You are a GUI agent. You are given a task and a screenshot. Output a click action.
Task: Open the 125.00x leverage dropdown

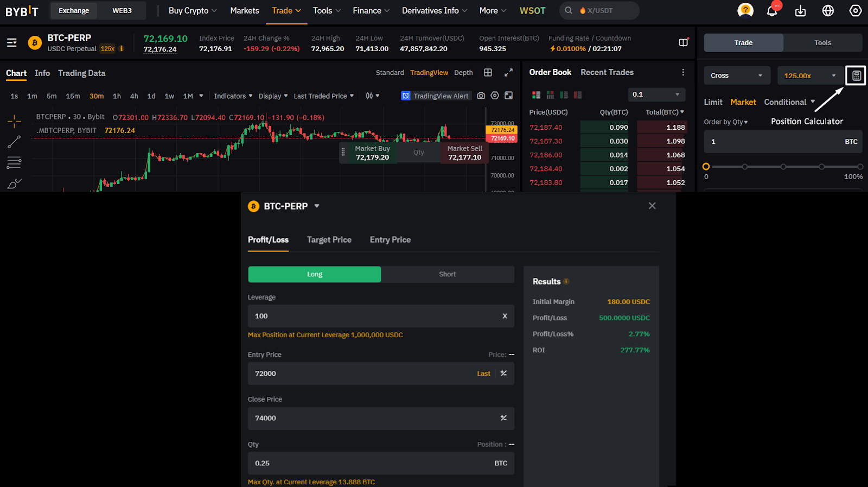coord(811,75)
